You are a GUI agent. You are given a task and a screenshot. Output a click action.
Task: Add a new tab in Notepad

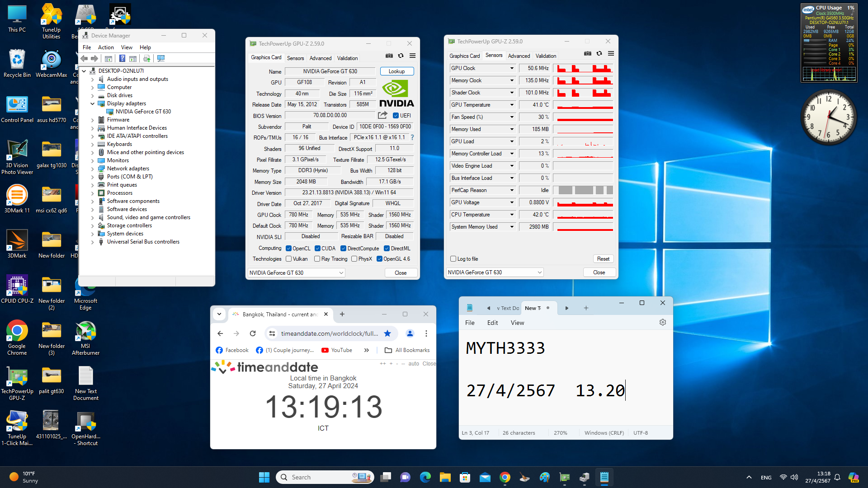(x=586, y=308)
